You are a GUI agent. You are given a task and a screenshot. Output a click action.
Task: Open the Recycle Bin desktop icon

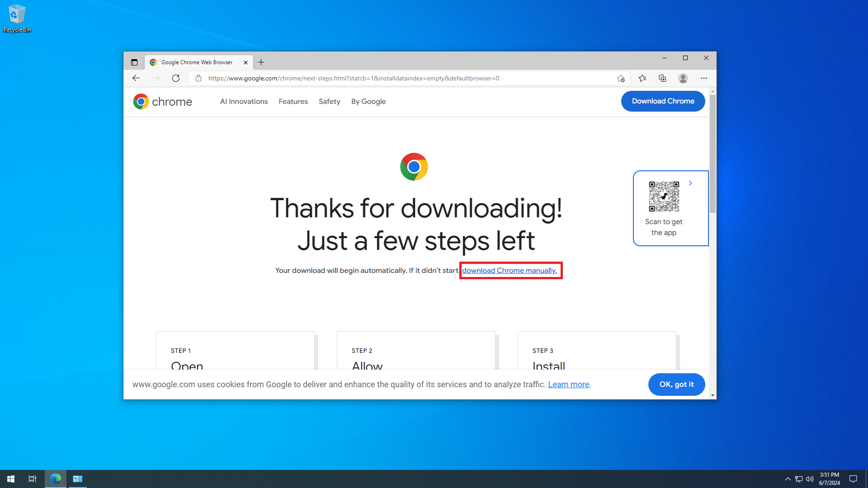(x=17, y=19)
